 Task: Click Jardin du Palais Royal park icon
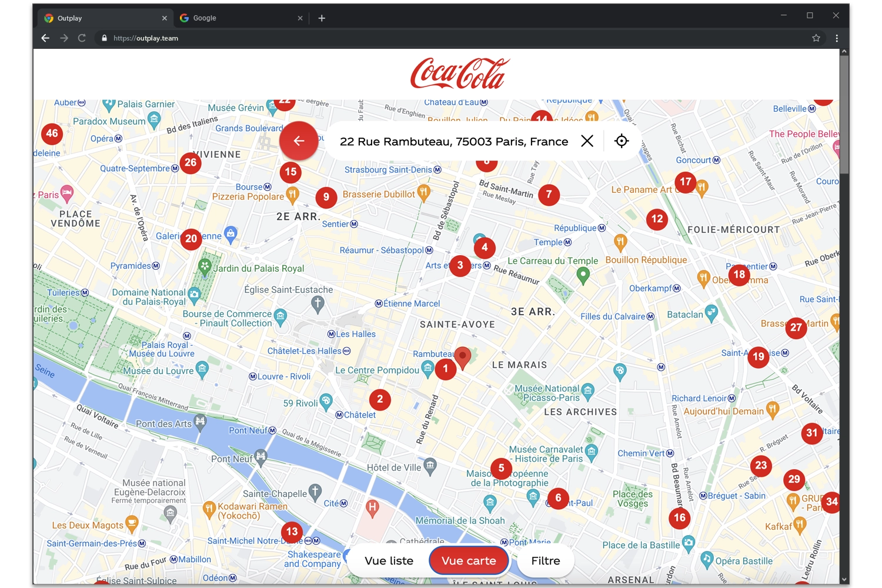click(205, 268)
